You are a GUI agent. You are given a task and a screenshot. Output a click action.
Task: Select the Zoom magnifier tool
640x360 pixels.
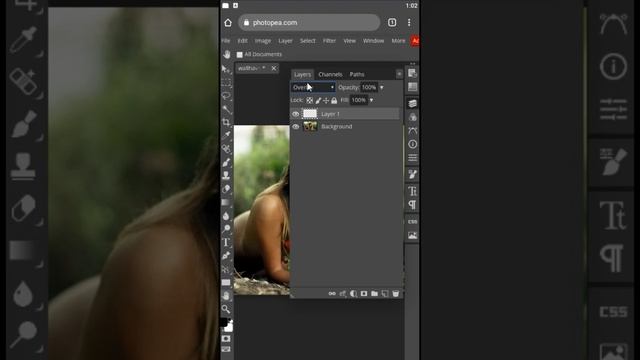[x=226, y=309]
